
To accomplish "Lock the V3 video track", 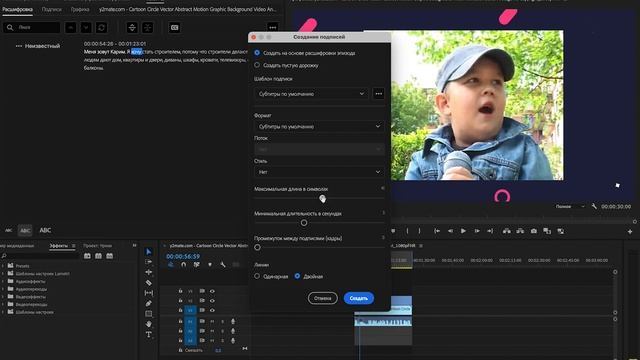I will coord(180,291).
